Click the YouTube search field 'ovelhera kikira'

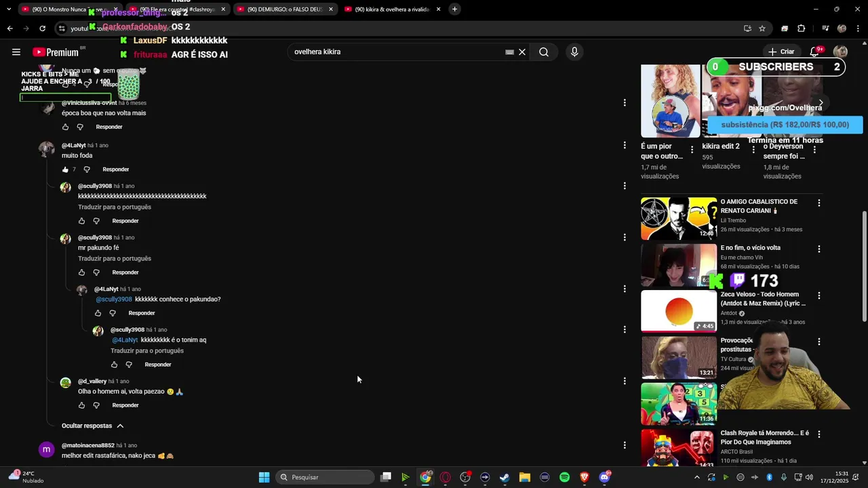397,52
